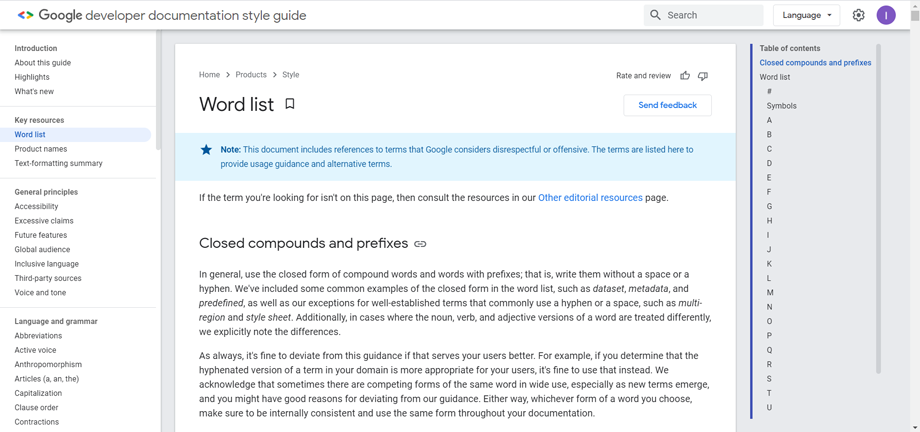This screenshot has width=920, height=432.
Task: Click the search magnifier icon
Action: [x=656, y=15]
